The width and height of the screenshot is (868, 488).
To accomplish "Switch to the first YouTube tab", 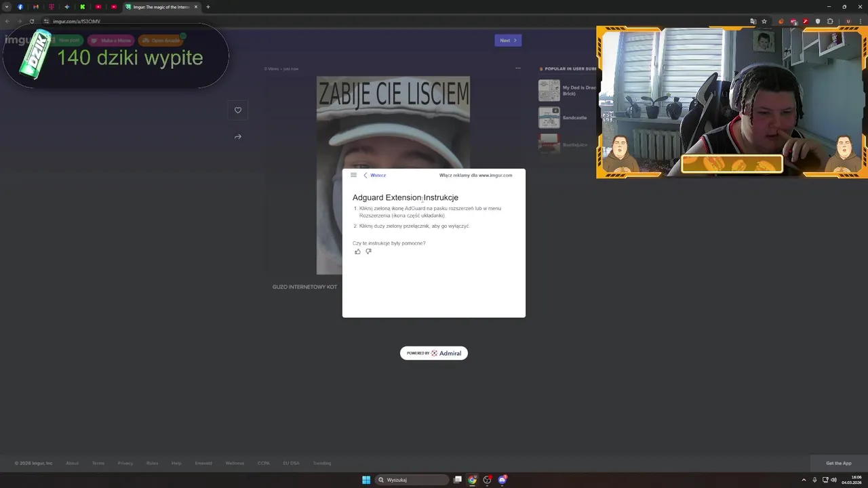I will point(98,7).
